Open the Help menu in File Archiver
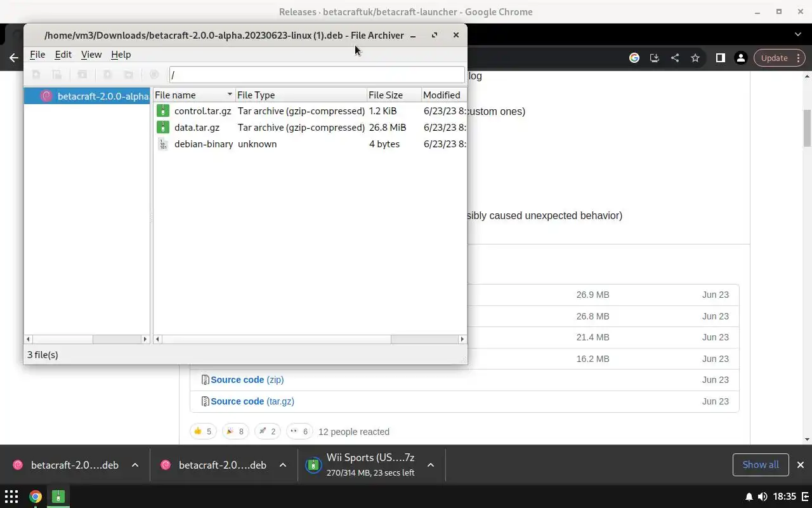 121,55
